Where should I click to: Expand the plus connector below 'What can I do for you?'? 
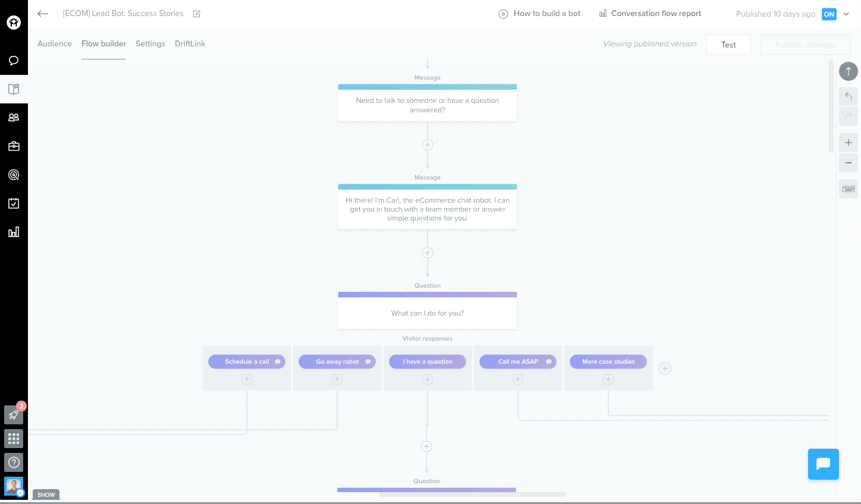pyautogui.click(x=426, y=446)
